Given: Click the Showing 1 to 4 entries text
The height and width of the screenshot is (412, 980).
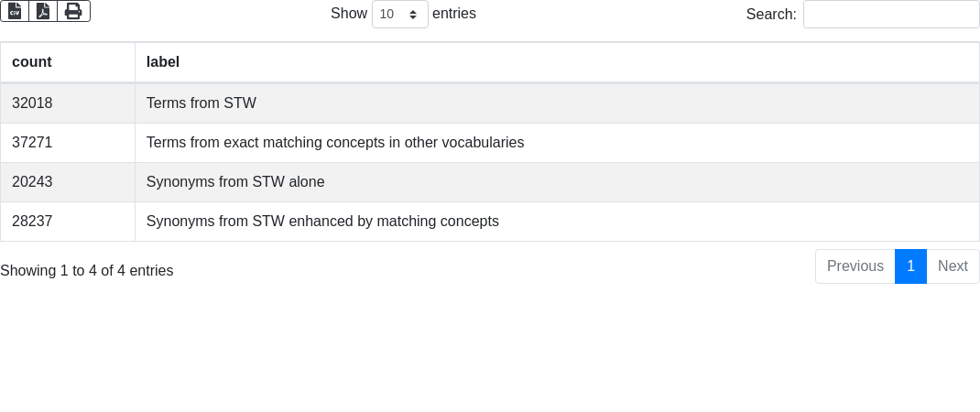Looking at the screenshot, I should coord(87,271).
